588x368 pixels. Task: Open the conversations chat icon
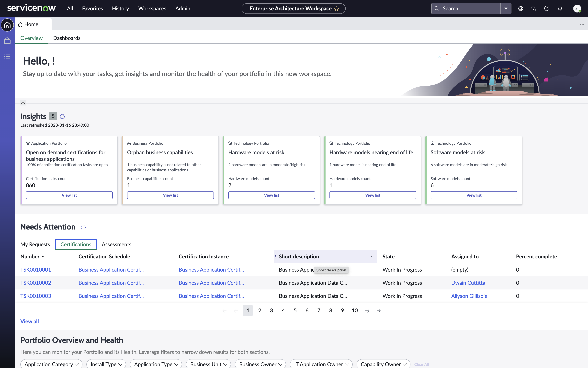point(534,8)
